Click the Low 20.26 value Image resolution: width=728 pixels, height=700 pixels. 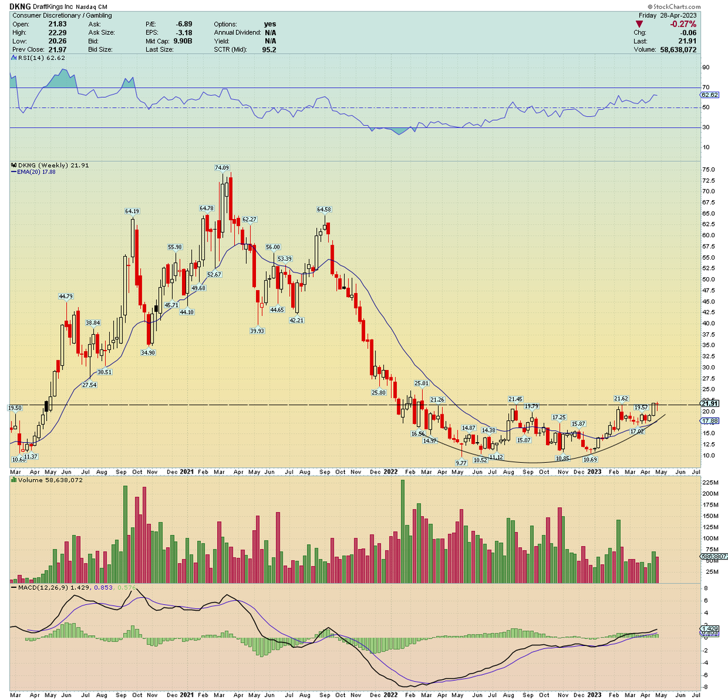(58, 41)
